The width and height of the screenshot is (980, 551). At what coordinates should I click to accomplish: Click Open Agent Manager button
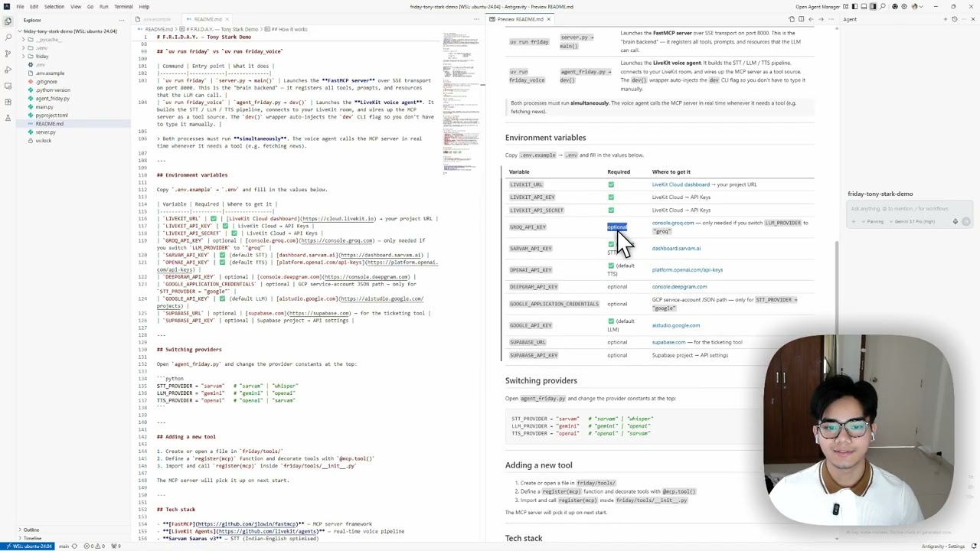[x=818, y=7]
